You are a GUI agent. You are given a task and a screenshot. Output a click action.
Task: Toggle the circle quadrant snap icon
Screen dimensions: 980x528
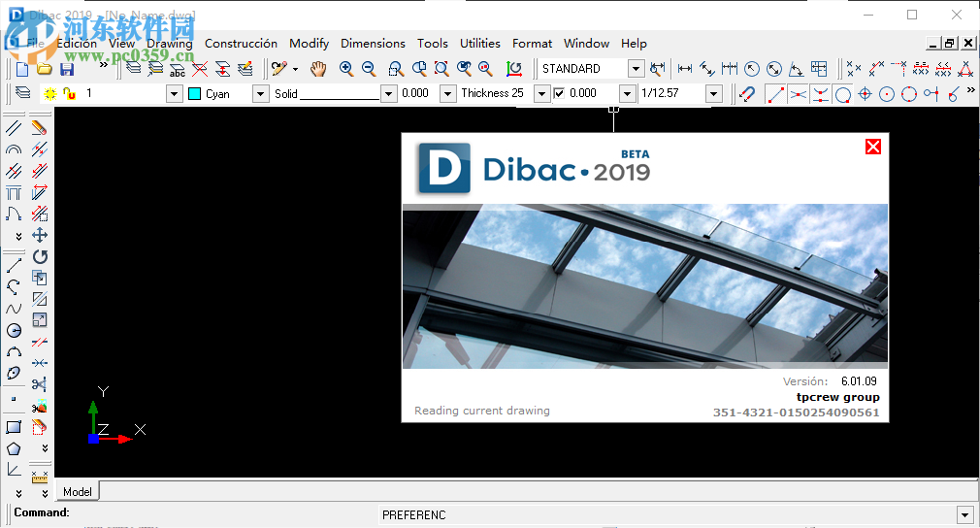coord(909,94)
